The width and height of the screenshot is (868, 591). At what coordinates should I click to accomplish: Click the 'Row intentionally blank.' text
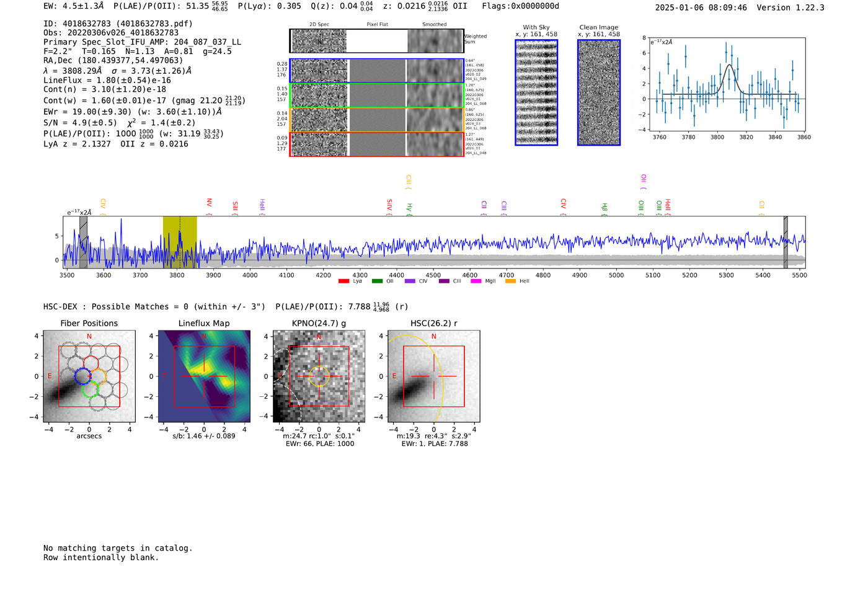pyautogui.click(x=101, y=558)
